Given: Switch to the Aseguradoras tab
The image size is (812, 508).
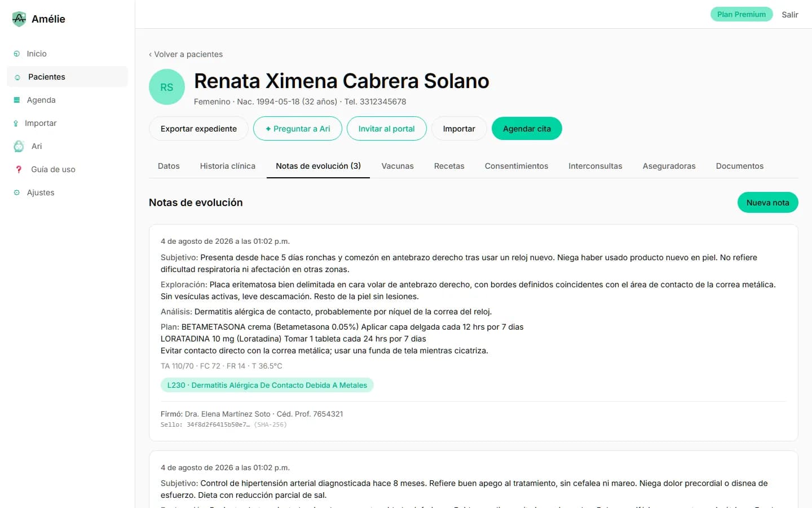Looking at the screenshot, I should pyautogui.click(x=669, y=166).
